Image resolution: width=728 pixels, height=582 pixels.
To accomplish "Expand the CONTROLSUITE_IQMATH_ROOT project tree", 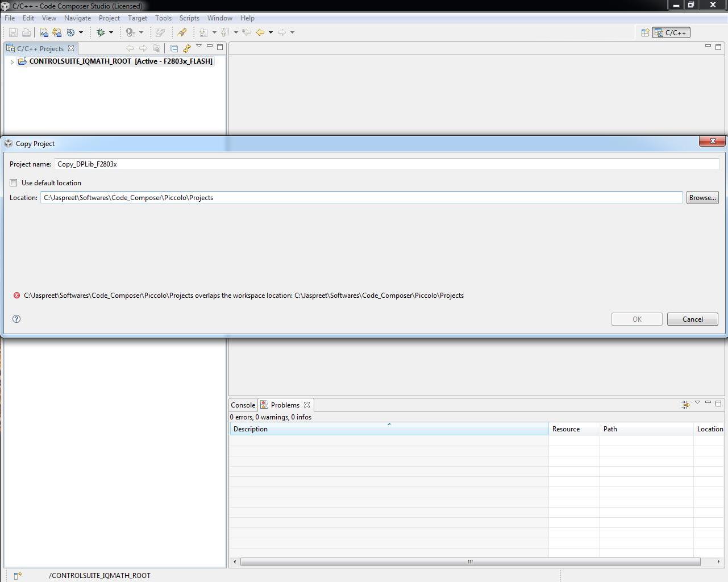I will click(x=12, y=62).
